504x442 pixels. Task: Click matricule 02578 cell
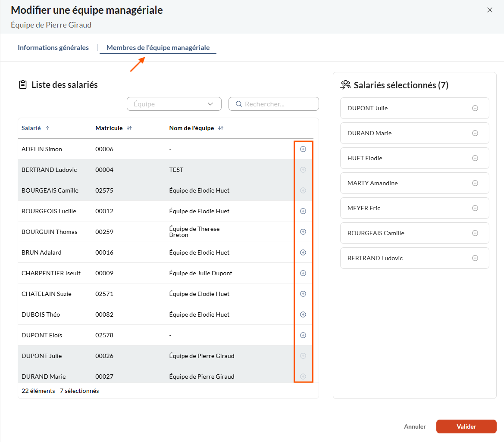tap(104, 335)
